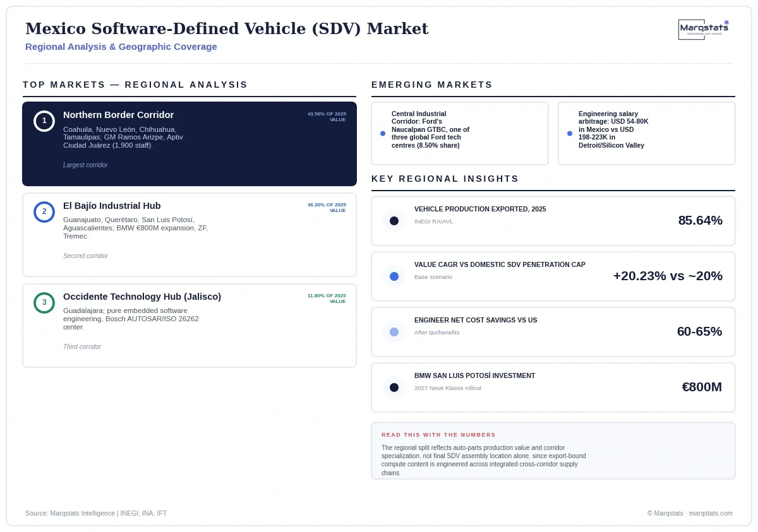Select the Northern Border Corridor title
758x532 pixels.
coord(118,115)
